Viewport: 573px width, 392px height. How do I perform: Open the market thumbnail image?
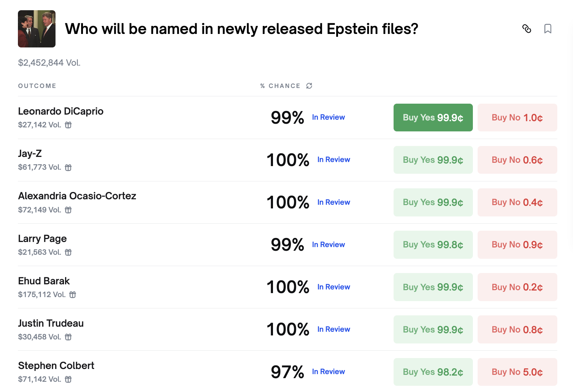click(37, 29)
